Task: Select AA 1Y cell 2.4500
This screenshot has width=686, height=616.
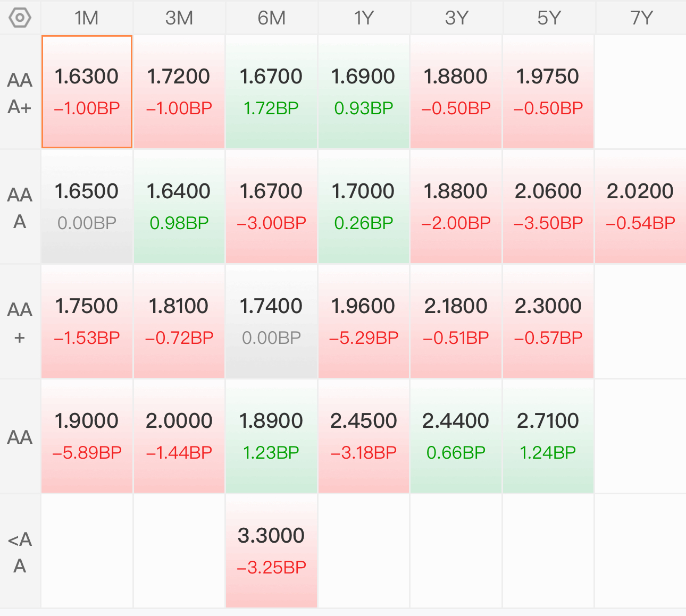Action: tap(364, 436)
